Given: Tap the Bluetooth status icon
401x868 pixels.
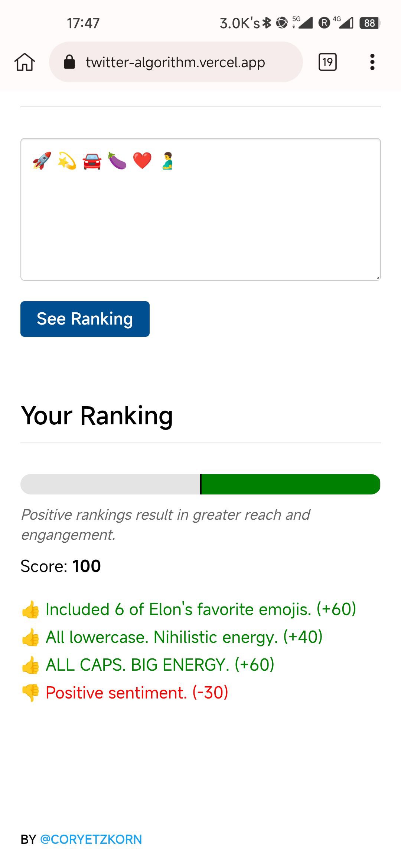Looking at the screenshot, I should point(267,23).
